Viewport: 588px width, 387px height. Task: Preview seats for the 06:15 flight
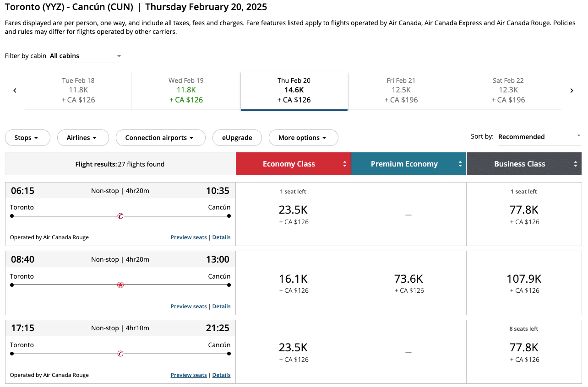[x=189, y=237]
